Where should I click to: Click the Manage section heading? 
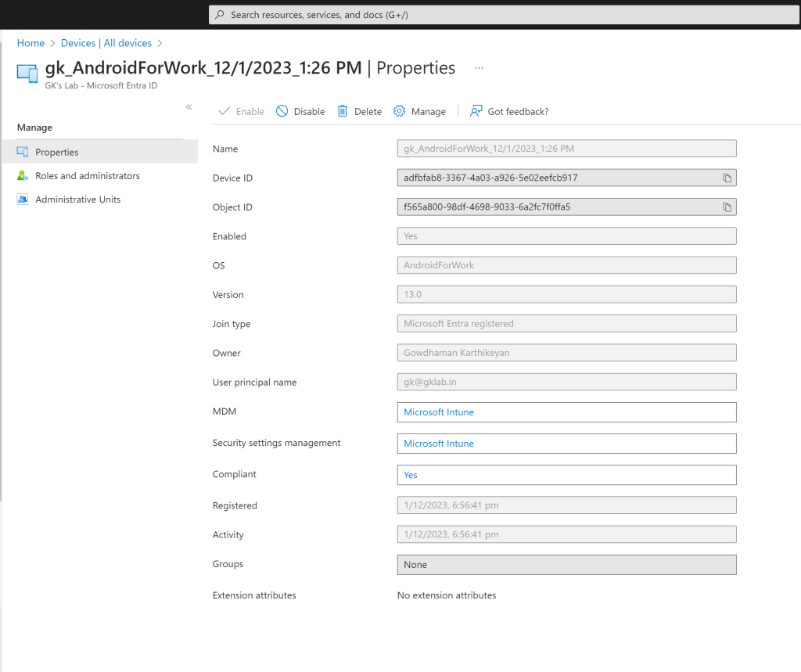pyautogui.click(x=34, y=128)
